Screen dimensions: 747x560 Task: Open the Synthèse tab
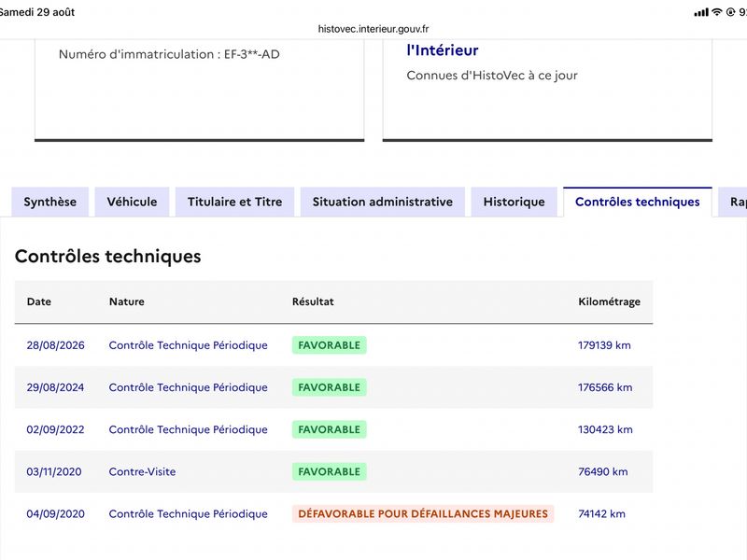[x=50, y=202]
